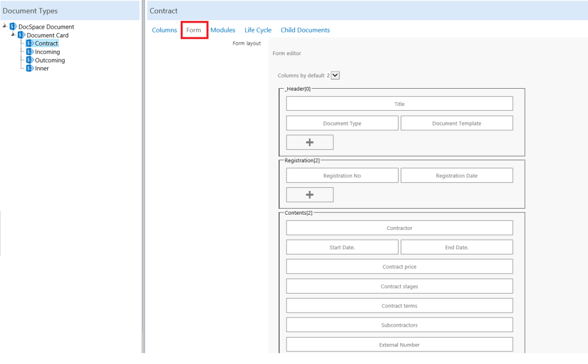Add a field with the Header plus button
588x364 pixels.
click(x=309, y=142)
